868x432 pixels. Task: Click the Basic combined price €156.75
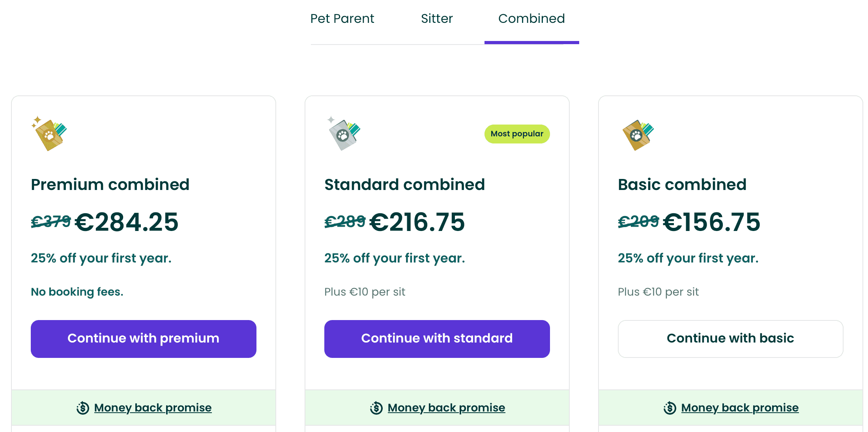[711, 222]
